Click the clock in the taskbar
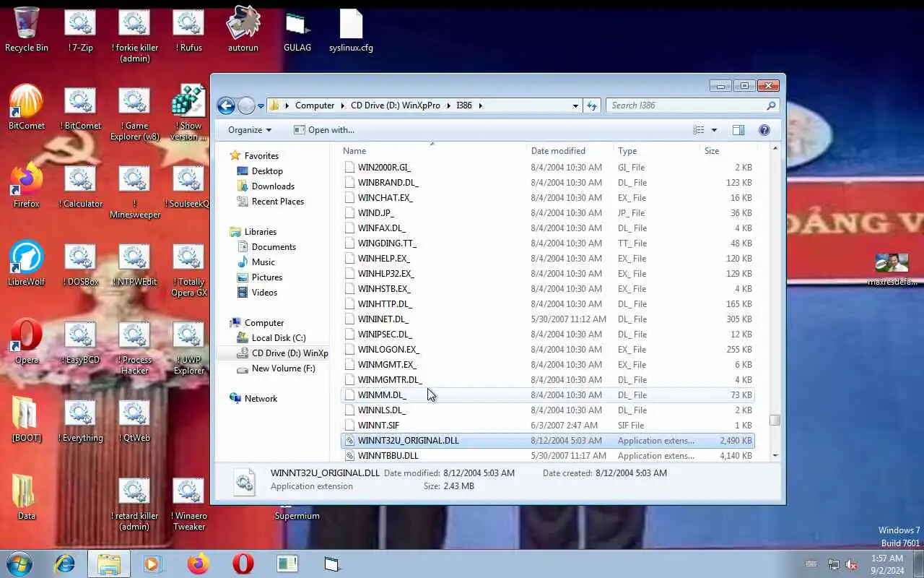The image size is (924, 578). pos(886,564)
